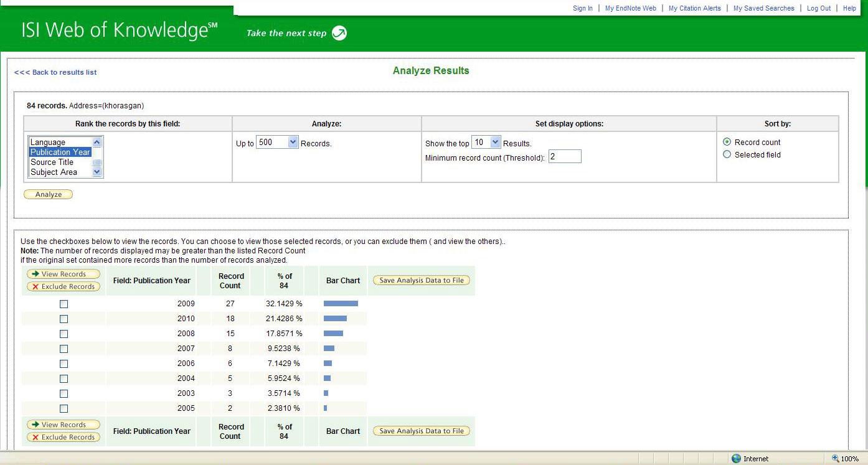Image resolution: width=868 pixels, height=465 pixels.
Task: Click the top 'Field: Publication Year' column header
Action: 151,281
